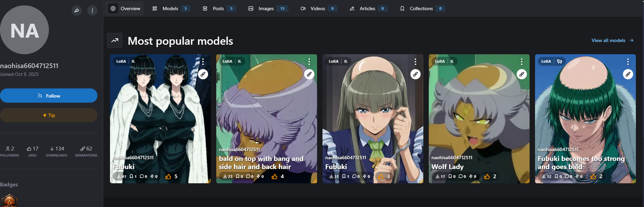Open options menu on first Fubuki card

(x=203, y=61)
